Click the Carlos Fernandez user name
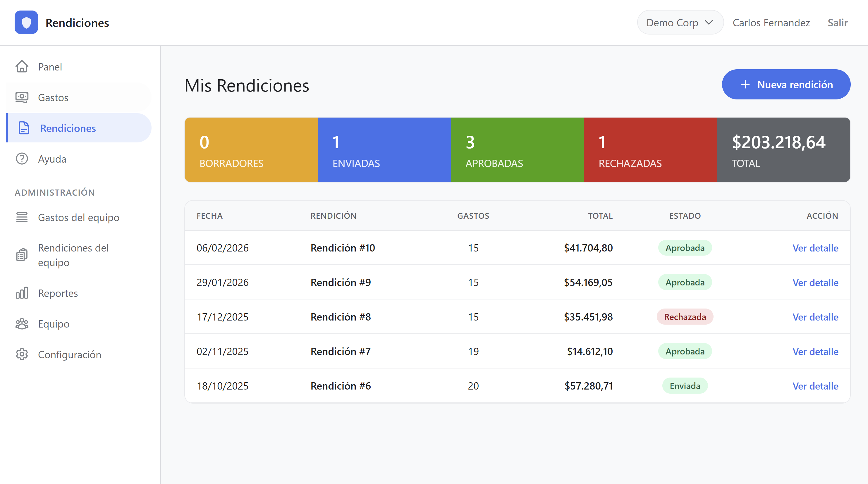Image resolution: width=868 pixels, height=484 pixels. (771, 23)
